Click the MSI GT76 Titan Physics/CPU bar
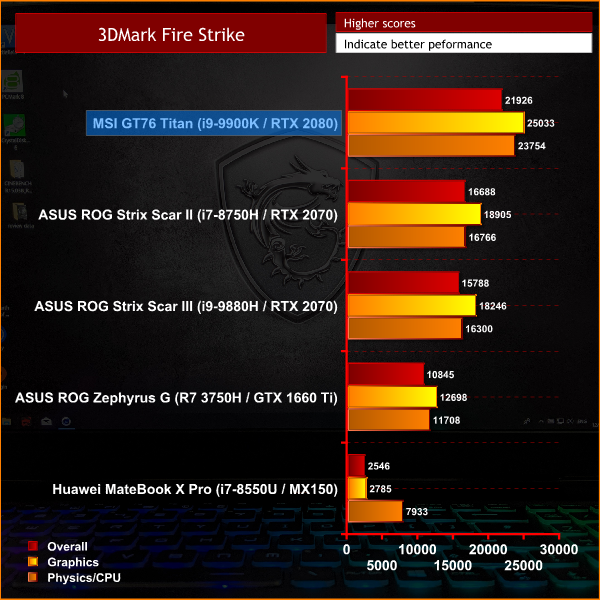Image resolution: width=600 pixels, height=600 pixels. coord(432,145)
